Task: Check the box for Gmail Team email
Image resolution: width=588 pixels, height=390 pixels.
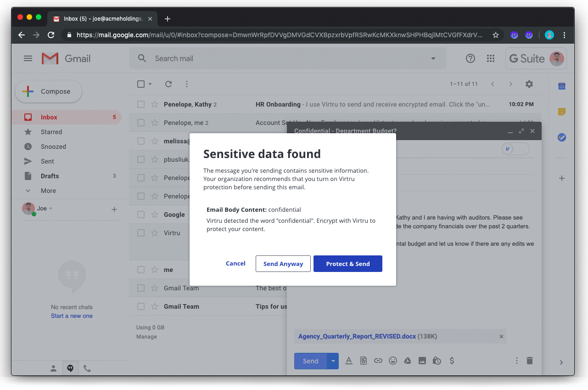Action: click(x=141, y=288)
